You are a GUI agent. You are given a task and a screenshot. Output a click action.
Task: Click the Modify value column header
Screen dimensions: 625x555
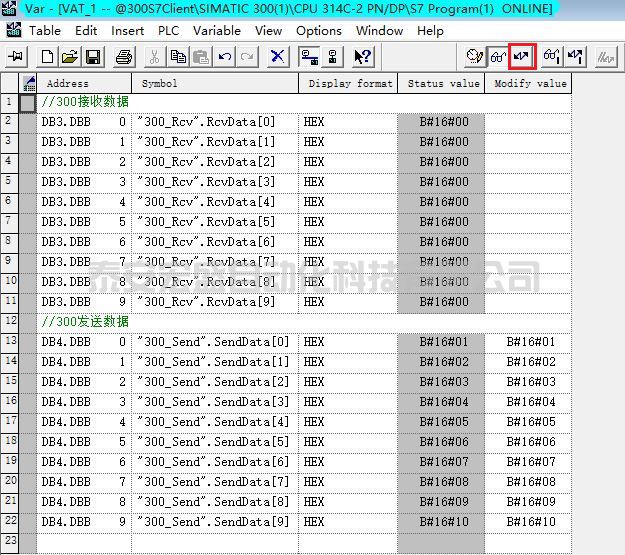click(528, 84)
